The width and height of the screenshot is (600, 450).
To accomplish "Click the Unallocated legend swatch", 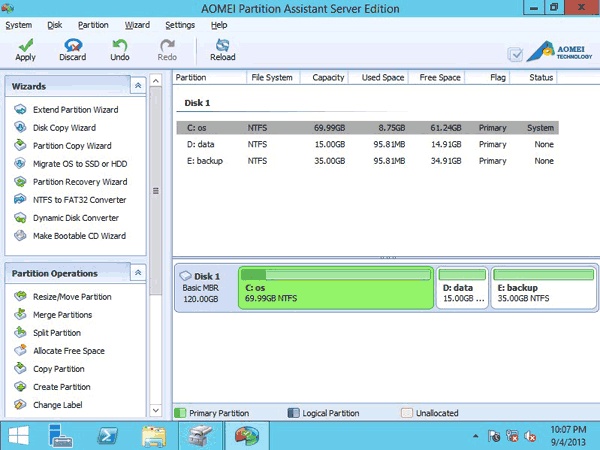I will [x=406, y=413].
